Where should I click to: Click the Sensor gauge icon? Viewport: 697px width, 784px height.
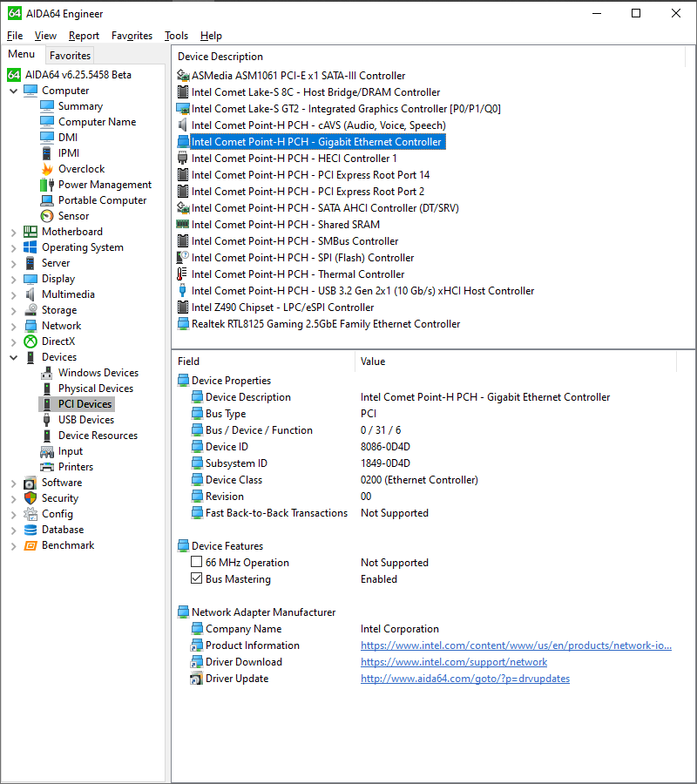click(47, 216)
